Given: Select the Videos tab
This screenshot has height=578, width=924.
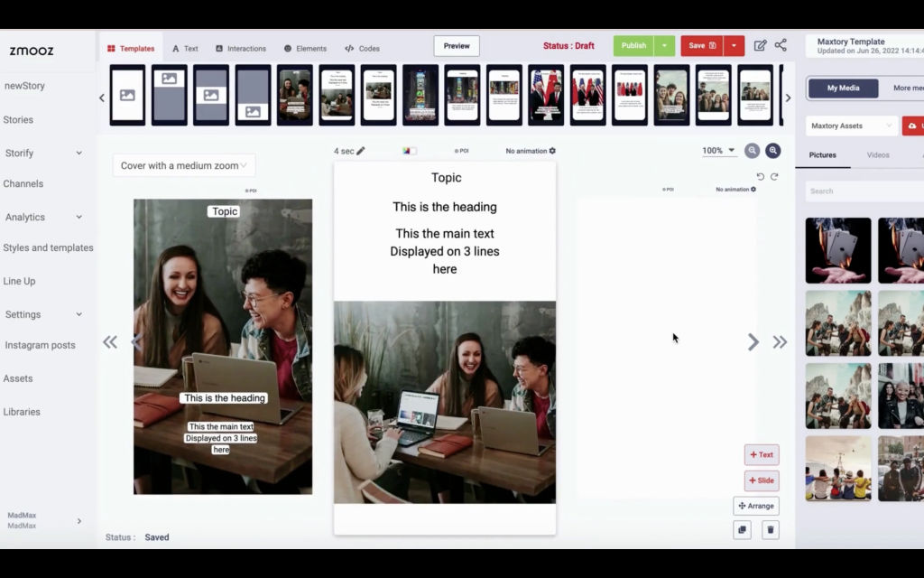Looking at the screenshot, I should coord(877,155).
